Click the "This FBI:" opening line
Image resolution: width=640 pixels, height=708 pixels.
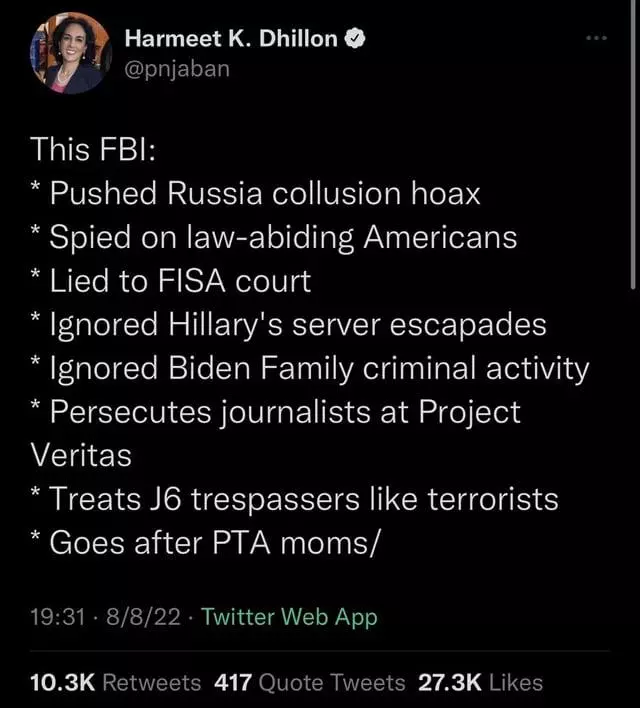coord(93,149)
